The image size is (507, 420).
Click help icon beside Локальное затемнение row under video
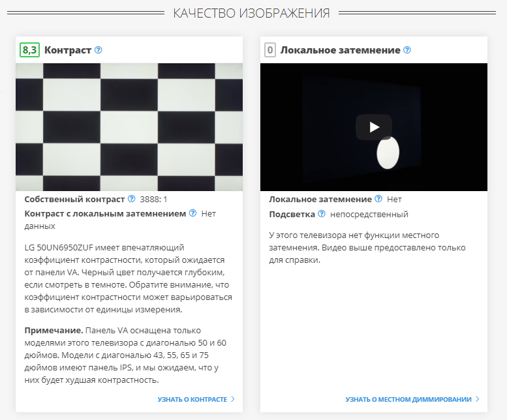378,199
